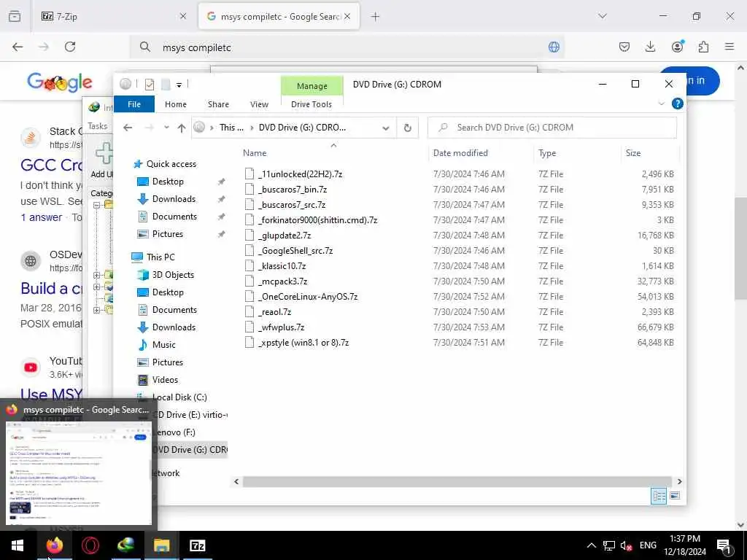Select file _GoogleShell_src.7z
747x560 pixels.
pyautogui.click(x=295, y=251)
